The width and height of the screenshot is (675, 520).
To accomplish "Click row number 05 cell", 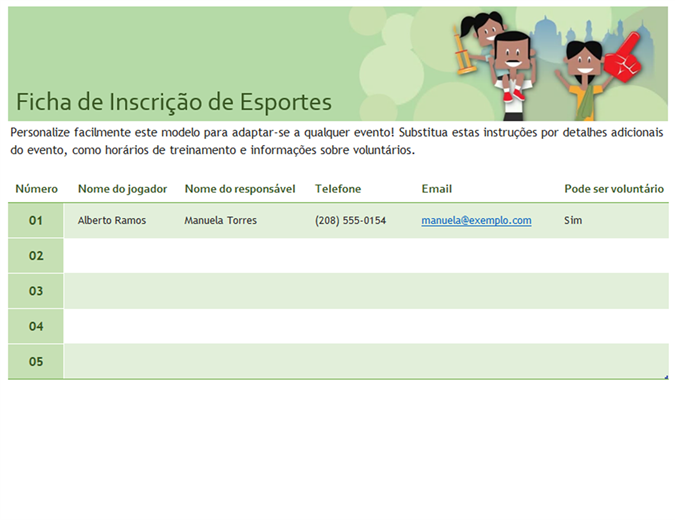I will [x=36, y=362].
